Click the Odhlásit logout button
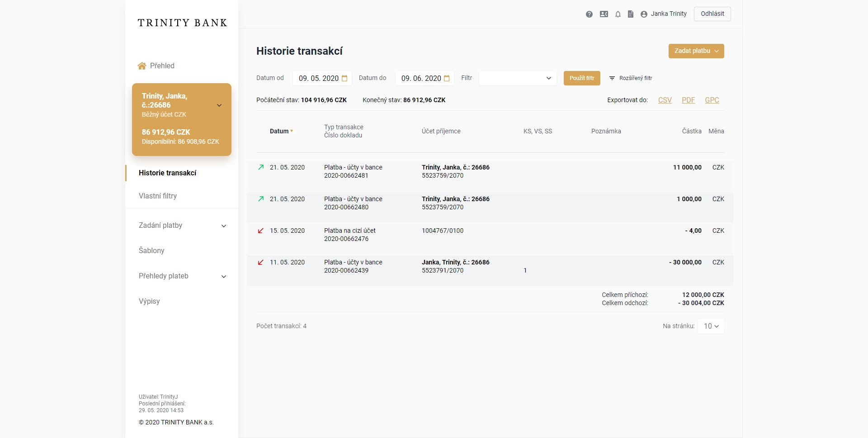Viewport: 868px width, 438px height. (x=712, y=14)
